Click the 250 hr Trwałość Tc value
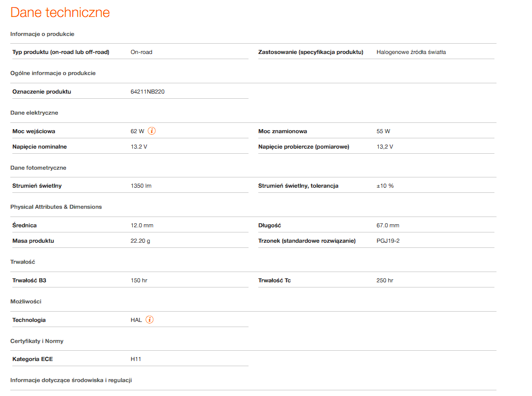Viewport: 532px width, 396px height. click(x=385, y=280)
